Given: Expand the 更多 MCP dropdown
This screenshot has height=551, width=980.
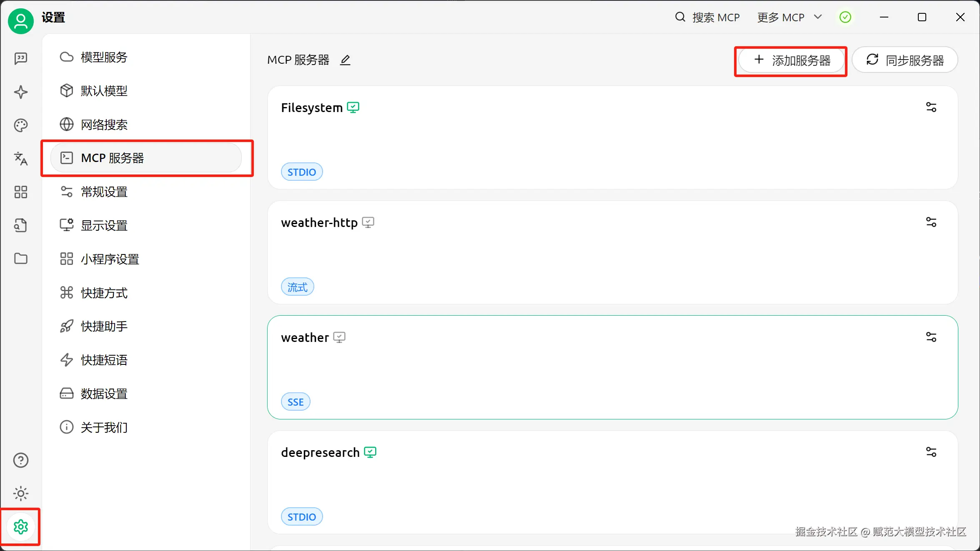Looking at the screenshot, I should coord(789,17).
